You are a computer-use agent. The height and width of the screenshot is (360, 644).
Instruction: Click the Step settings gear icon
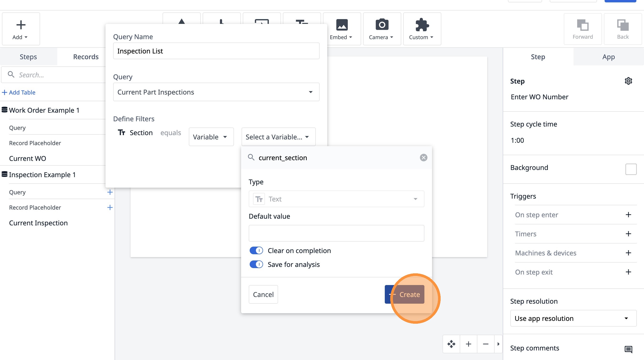628,81
